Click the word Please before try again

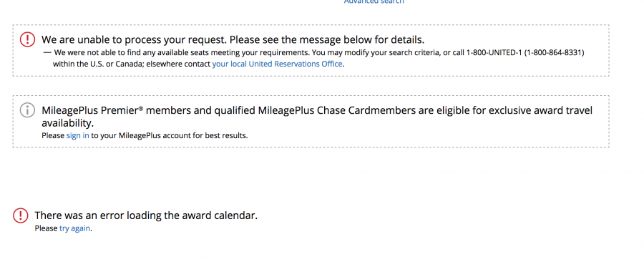point(46,228)
